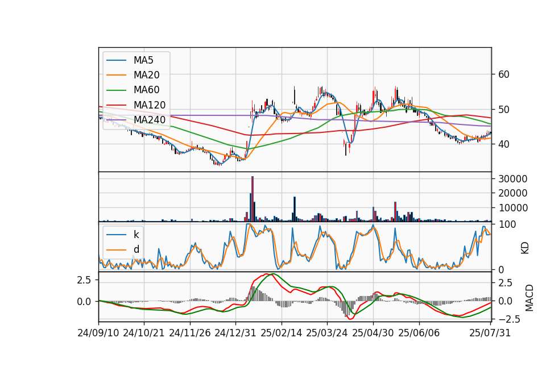Click the green MA60 legend line sample
This screenshot has height=392, width=546.
(116, 90)
